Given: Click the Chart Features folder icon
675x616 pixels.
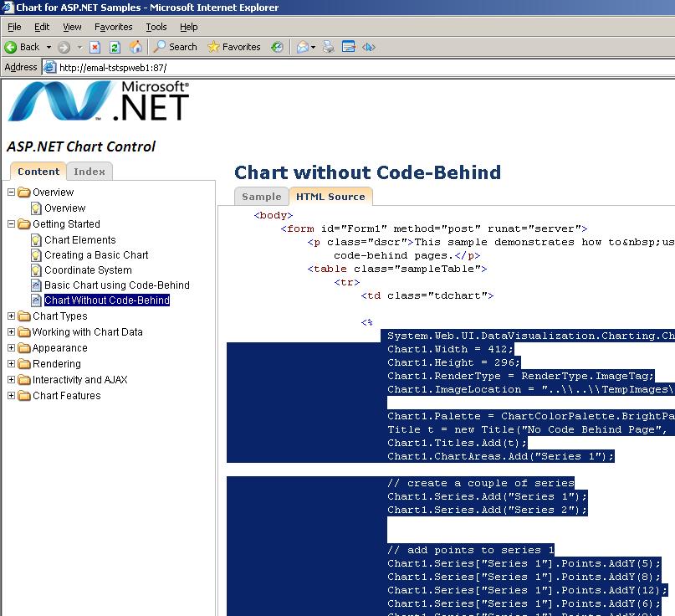Looking at the screenshot, I should coord(24,396).
